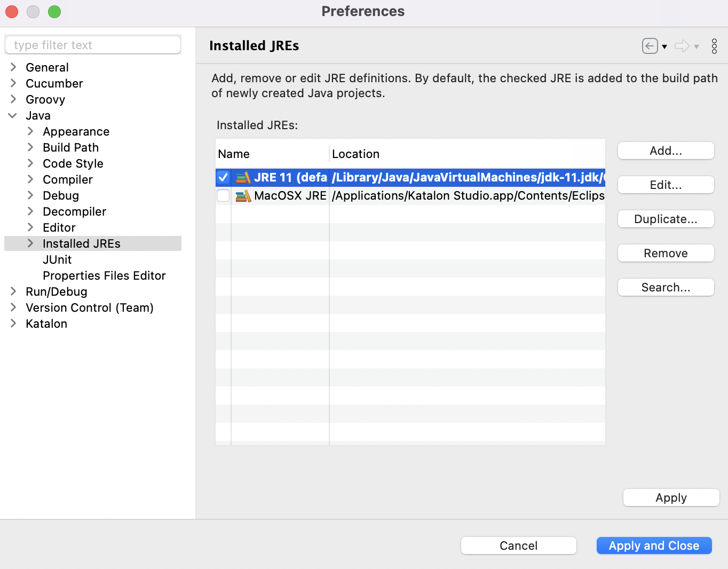Expand the Installed JREs subtree
Screen dimensions: 728x569
[x=30, y=243]
